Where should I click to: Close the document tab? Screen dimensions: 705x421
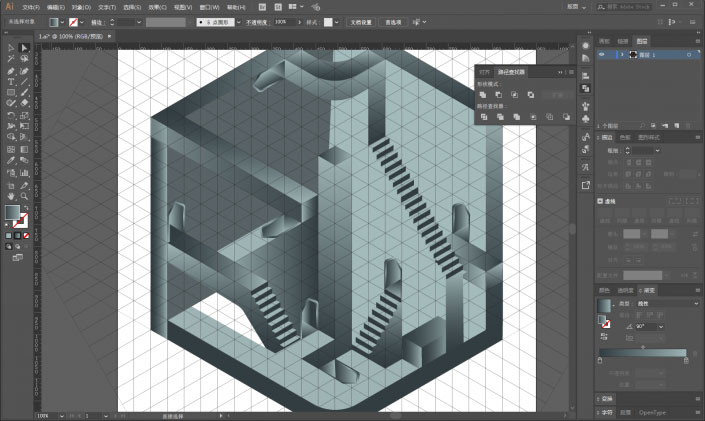tap(109, 36)
